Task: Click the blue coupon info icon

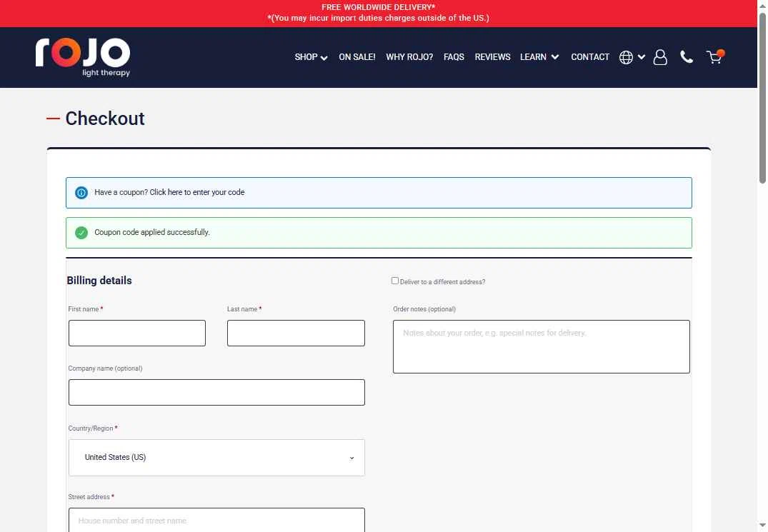Action: [81, 193]
